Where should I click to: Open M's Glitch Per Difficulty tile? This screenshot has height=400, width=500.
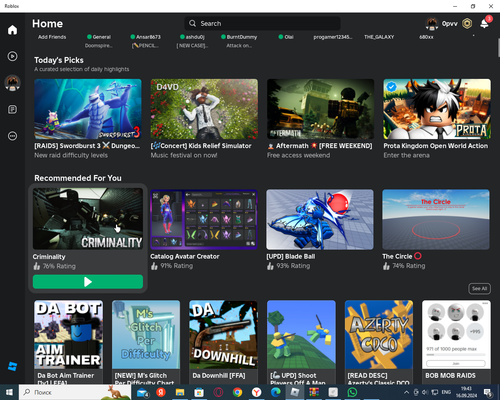click(x=146, y=335)
